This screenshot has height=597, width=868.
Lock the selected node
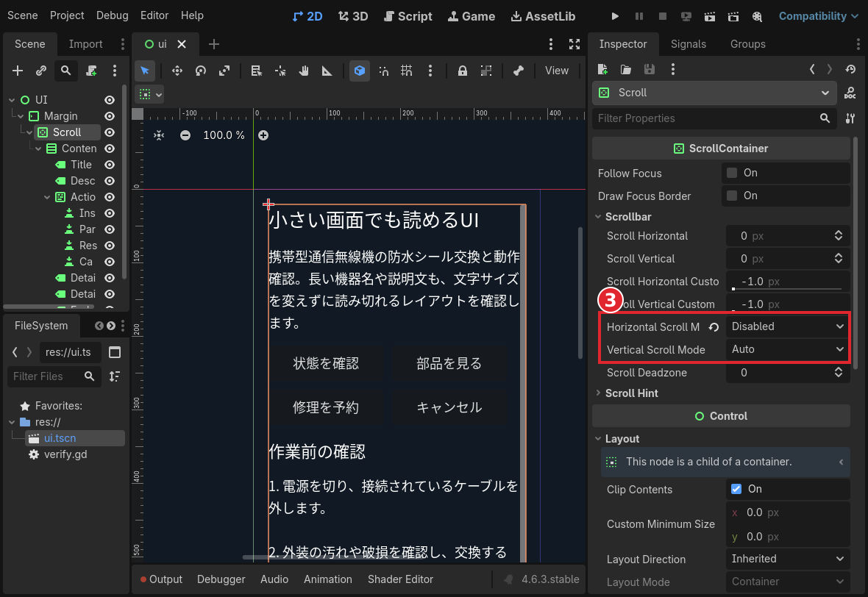[462, 71]
